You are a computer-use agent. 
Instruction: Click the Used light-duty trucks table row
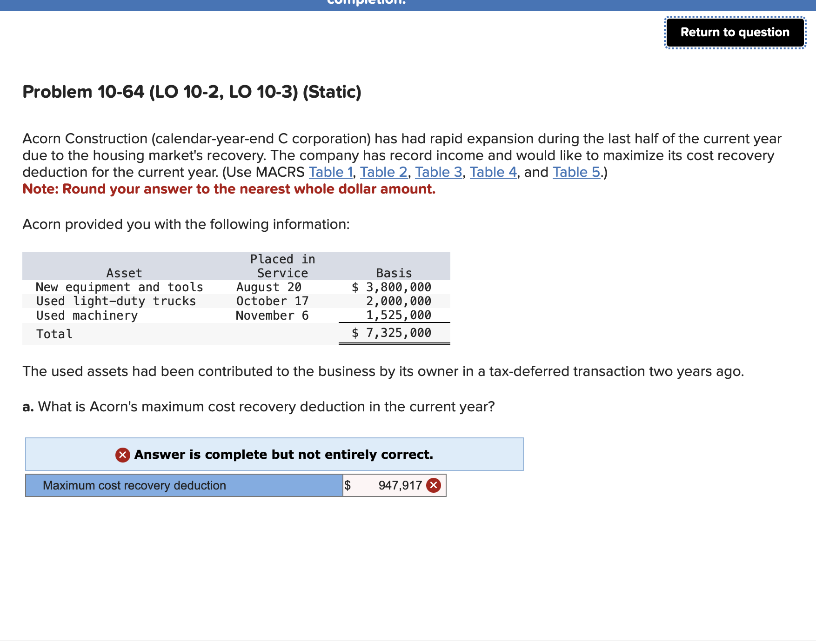pos(186,301)
